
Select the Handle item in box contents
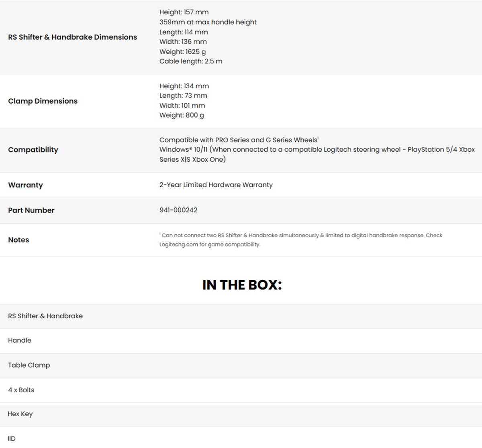20,340
